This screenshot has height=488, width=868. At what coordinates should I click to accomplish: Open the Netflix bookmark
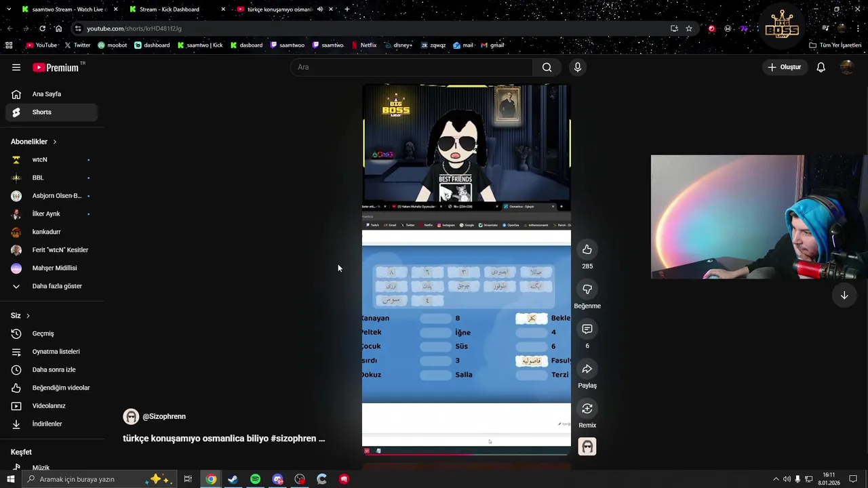[x=363, y=45]
